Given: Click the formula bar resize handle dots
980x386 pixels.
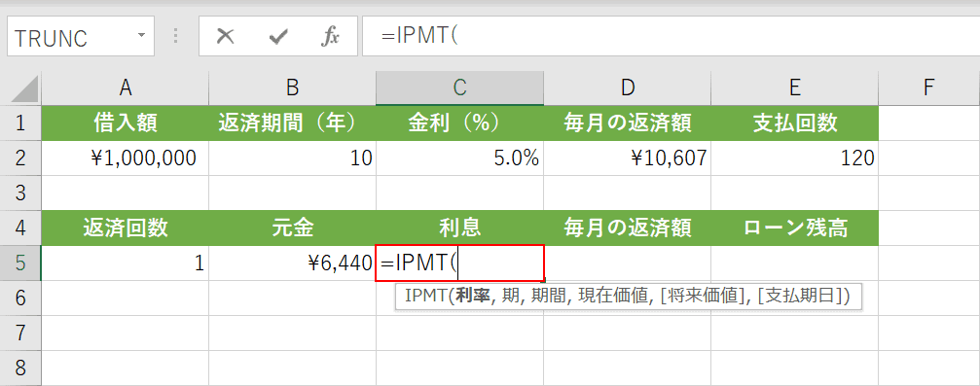Looking at the screenshot, I should (175, 37).
